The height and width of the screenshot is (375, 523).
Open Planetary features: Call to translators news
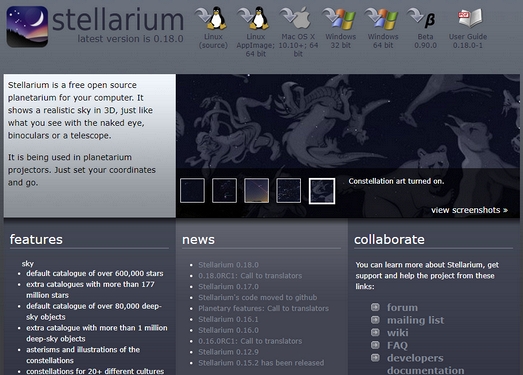[x=264, y=309]
